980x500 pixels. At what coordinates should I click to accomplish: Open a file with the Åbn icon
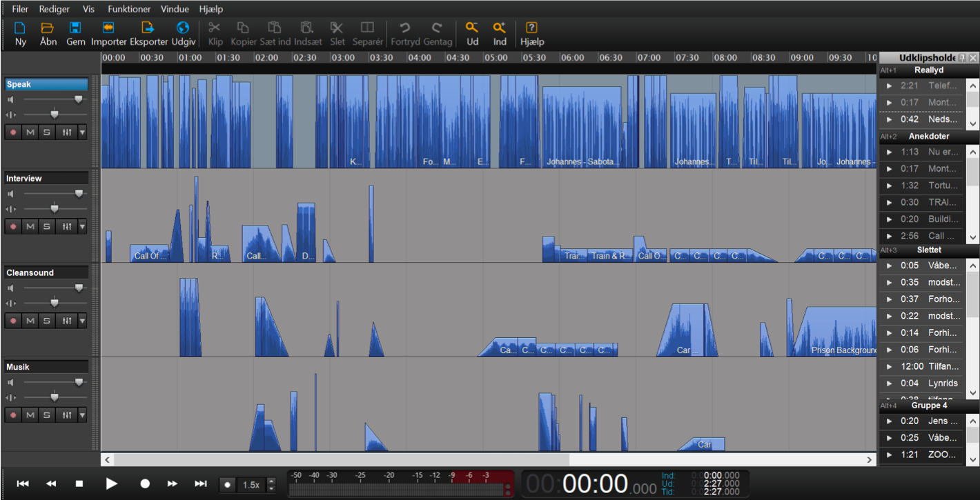(48, 28)
